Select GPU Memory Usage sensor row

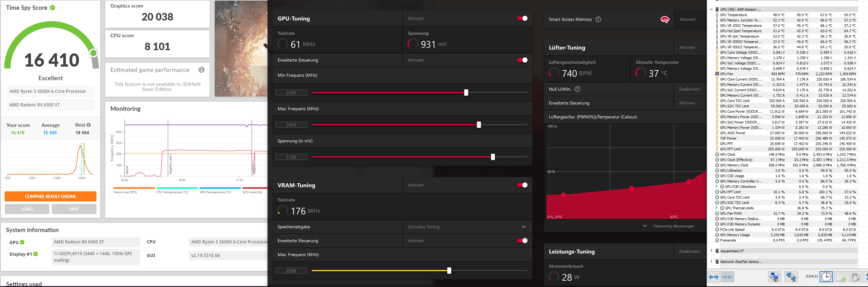tap(786, 235)
